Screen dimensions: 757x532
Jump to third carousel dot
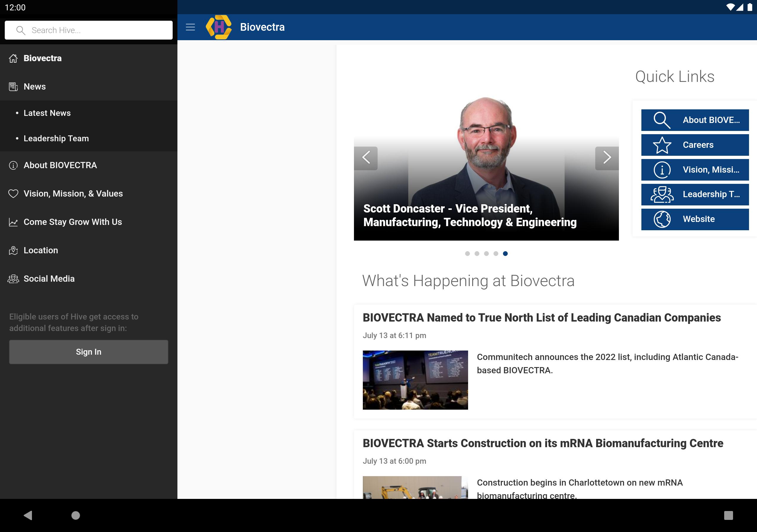tap(486, 254)
